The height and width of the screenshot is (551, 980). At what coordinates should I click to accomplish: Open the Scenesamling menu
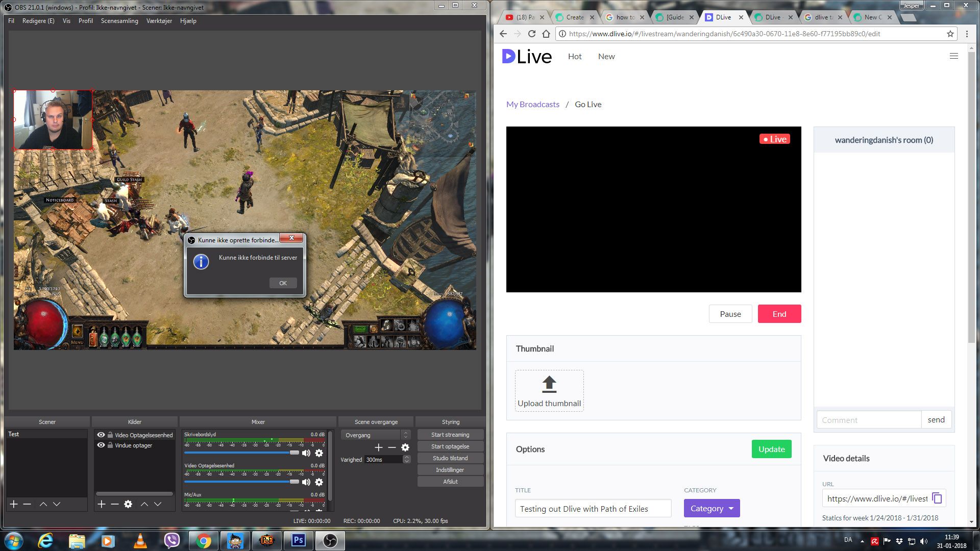point(119,21)
